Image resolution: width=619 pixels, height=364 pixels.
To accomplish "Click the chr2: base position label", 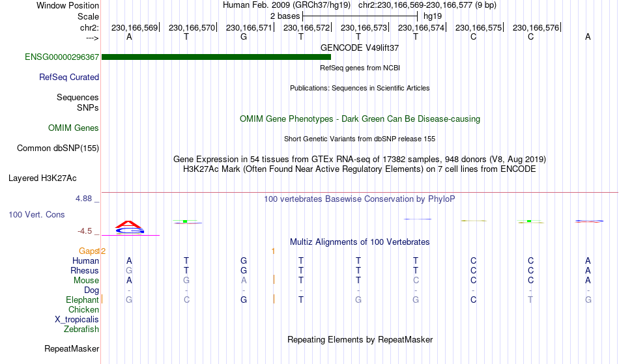I will pos(89,27).
